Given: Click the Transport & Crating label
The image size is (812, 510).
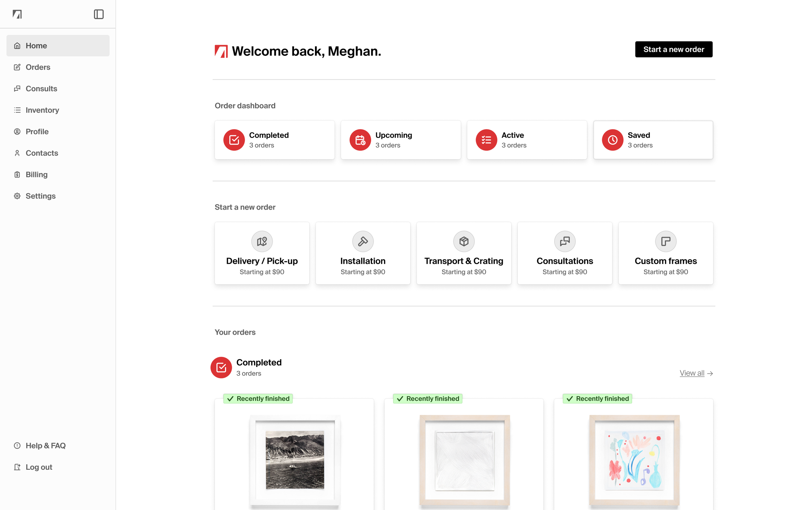Looking at the screenshot, I should (x=464, y=261).
